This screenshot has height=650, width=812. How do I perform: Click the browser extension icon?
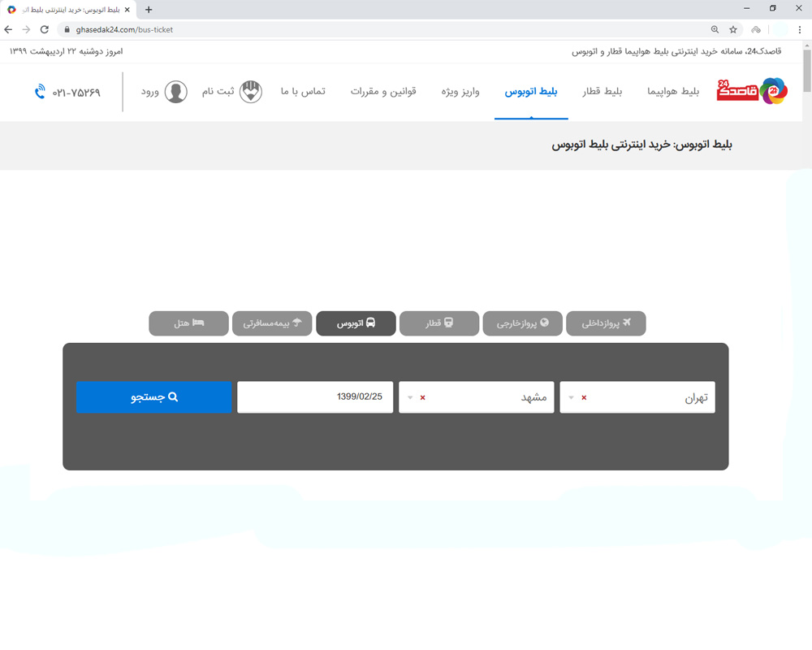tap(756, 29)
